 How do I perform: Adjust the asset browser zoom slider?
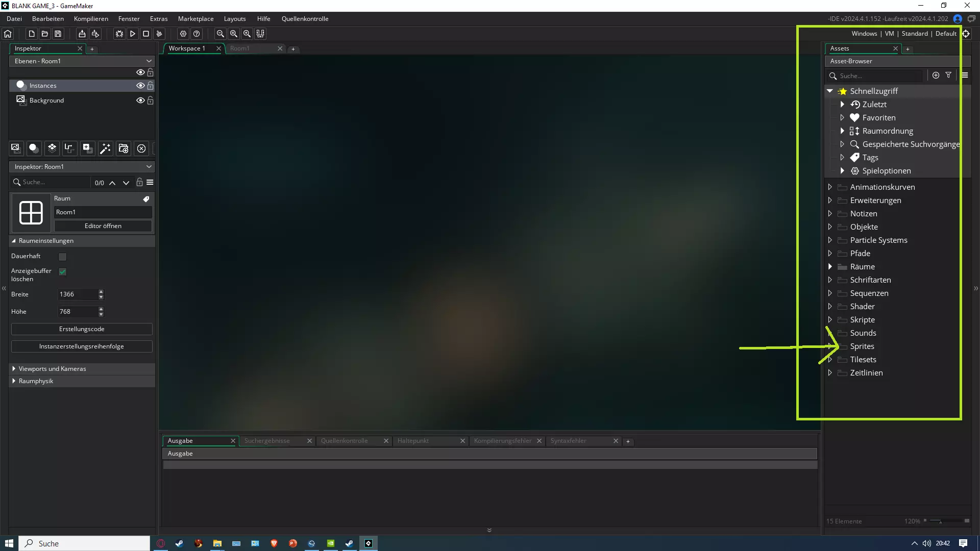point(940,521)
